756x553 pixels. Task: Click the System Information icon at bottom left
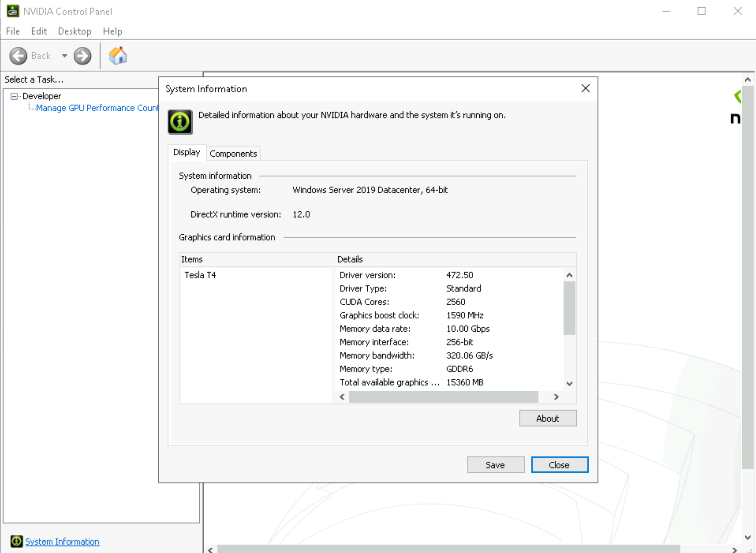(x=16, y=541)
